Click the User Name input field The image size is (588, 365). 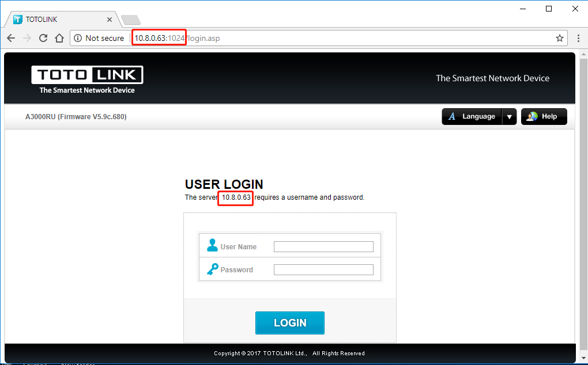pos(323,247)
